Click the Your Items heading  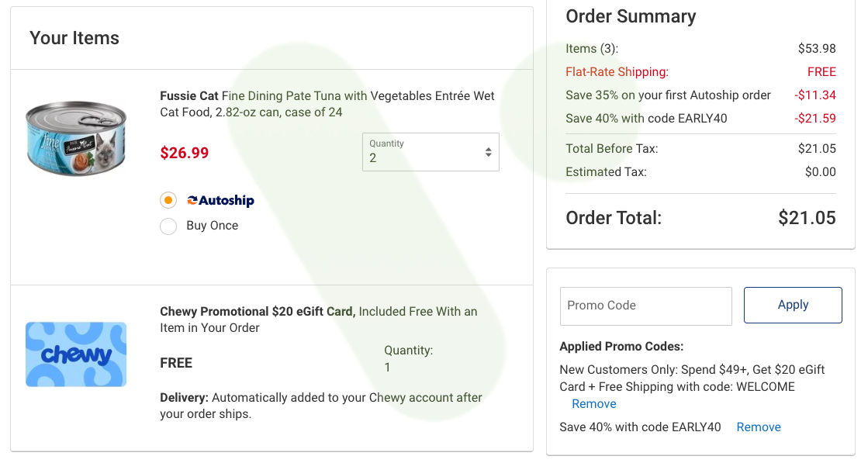[74, 38]
